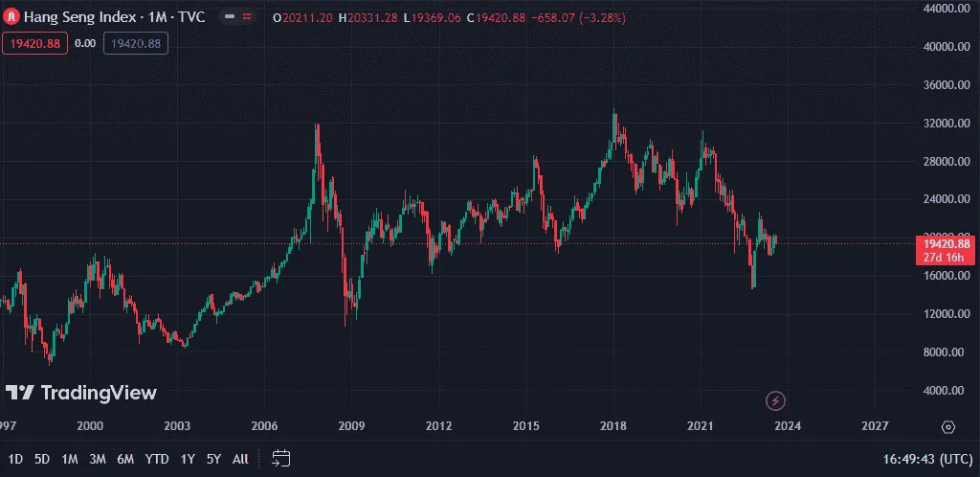Click the red sell price 19420.88 box
This screenshot has width=980, height=477.
point(34,43)
